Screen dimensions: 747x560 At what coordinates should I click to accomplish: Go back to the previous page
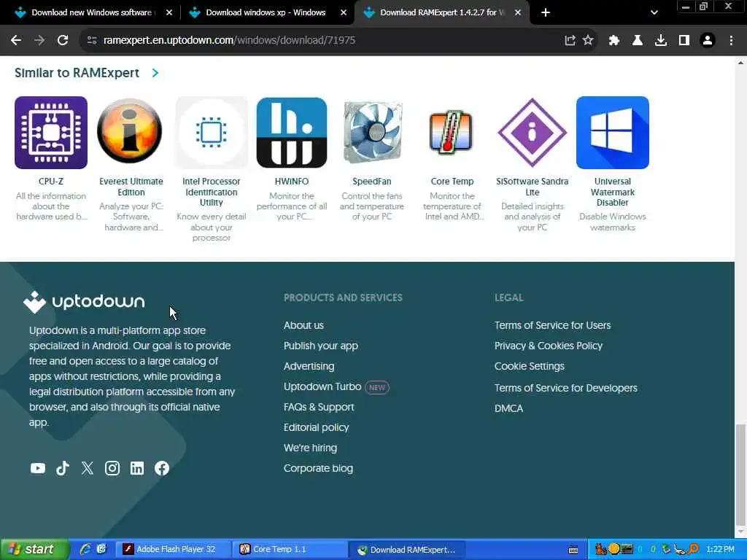16,40
